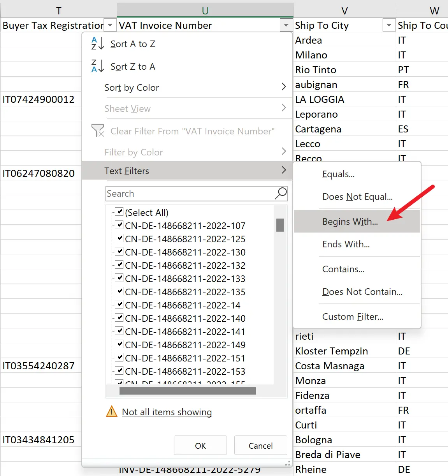Click the vertical scrollbar thumb in filter list

[280, 225]
